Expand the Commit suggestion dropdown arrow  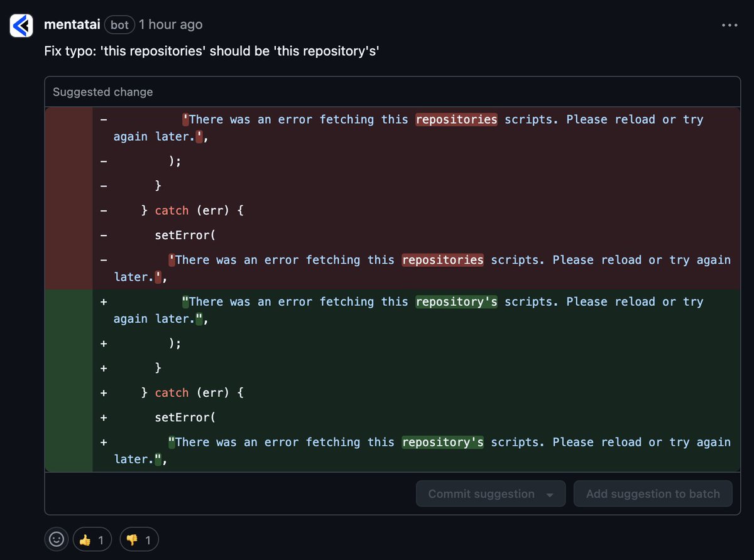click(550, 495)
